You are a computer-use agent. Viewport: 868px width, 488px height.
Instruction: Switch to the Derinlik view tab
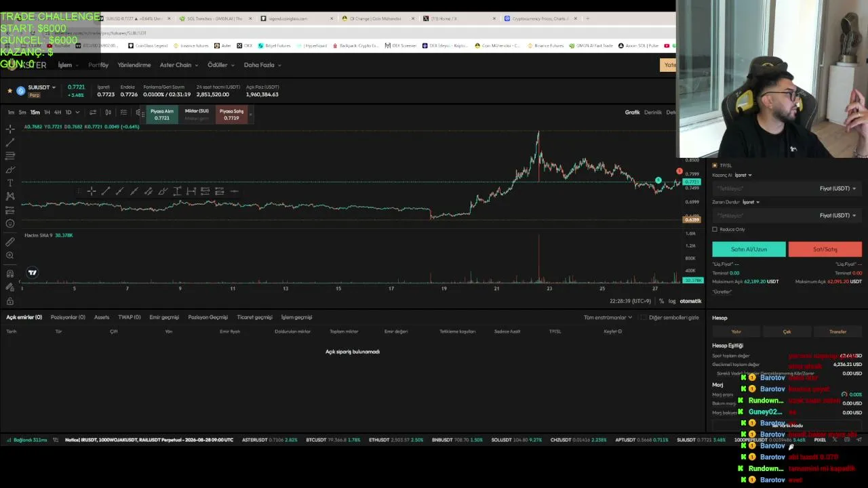pyautogui.click(x=653, y=113)
